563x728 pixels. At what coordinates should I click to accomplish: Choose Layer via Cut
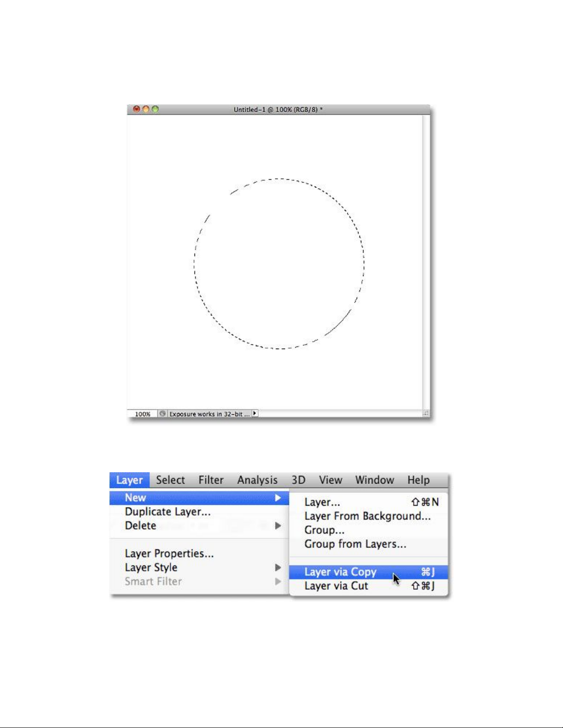point(336,586)
